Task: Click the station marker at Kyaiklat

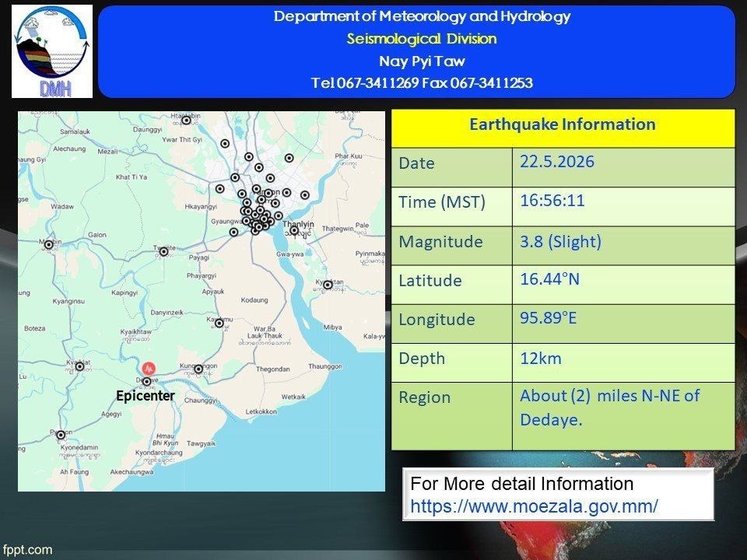Action: 80,366
